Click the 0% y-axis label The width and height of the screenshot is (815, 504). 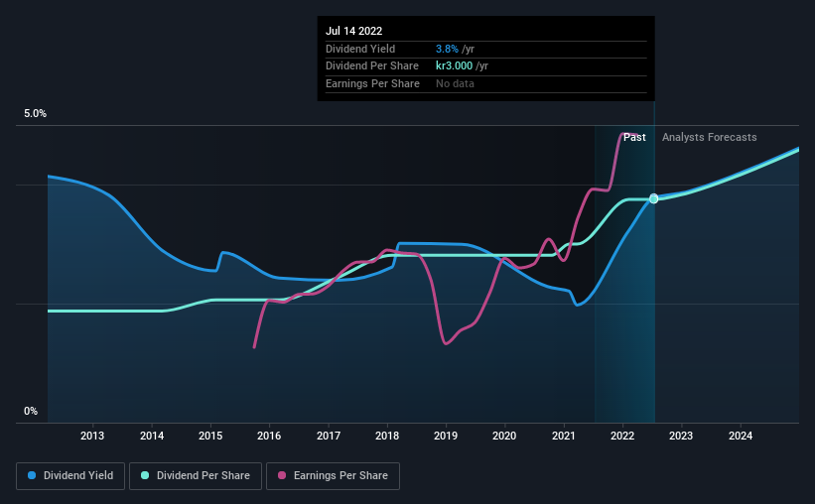[x=31, y=411]
